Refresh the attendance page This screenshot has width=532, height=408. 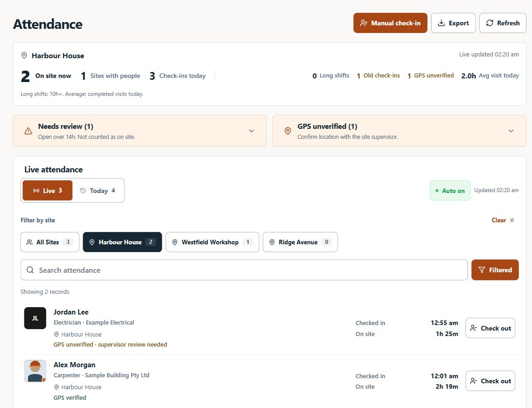[503, 23]
